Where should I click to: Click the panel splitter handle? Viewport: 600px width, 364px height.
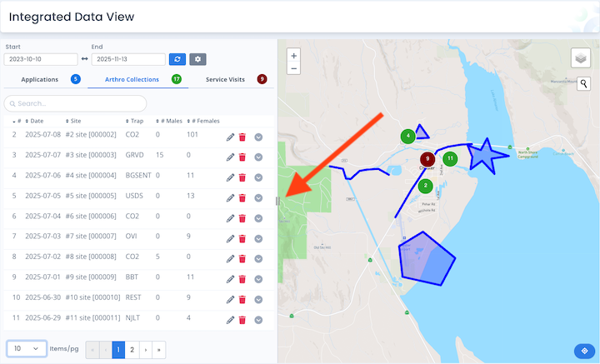(x=277, y=200)
